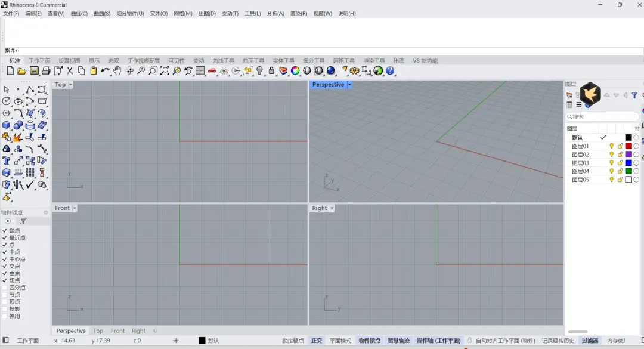Open the Perspective viewport dropdown arrow

349,84
